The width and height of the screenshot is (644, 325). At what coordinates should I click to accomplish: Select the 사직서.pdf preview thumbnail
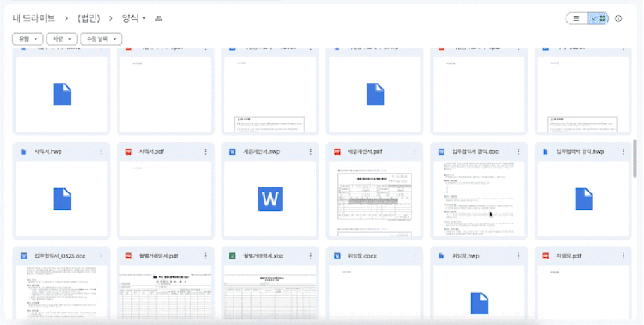click(166, 199)
